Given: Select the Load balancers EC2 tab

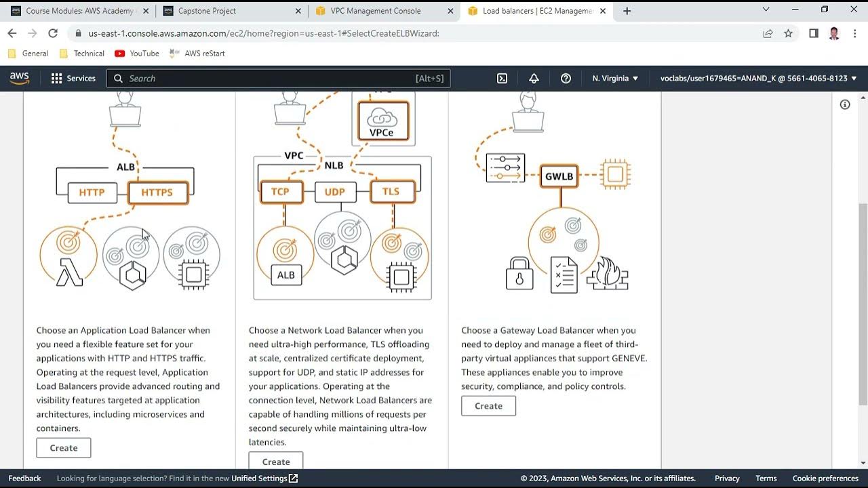Looking at the screenshot, I should [x=537, y=11].
